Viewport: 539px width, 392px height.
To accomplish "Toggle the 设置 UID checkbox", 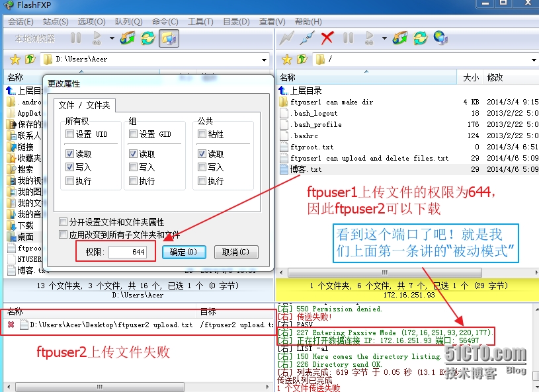I will click(70, 134).
